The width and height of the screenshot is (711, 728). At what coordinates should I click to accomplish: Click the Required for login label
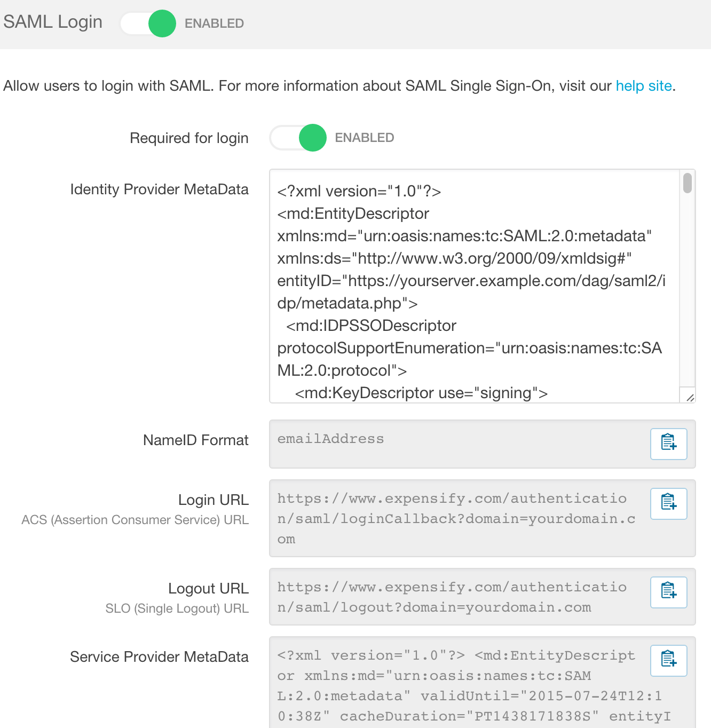click(189, 137)
